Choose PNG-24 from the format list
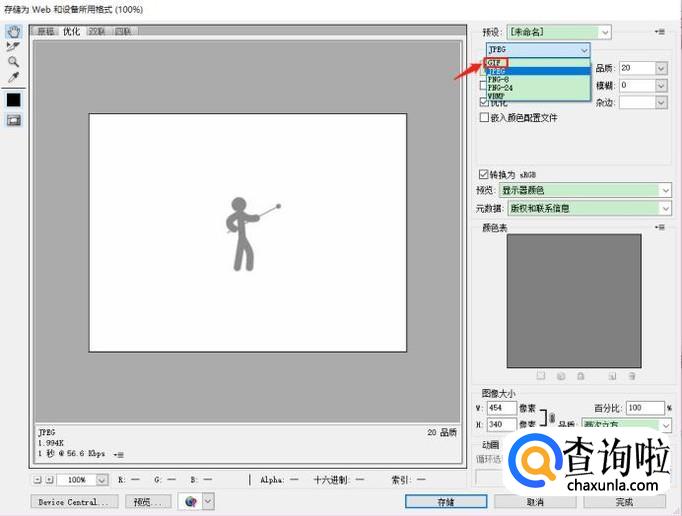This screenshot has height=516, width=682. coord(502,87)
